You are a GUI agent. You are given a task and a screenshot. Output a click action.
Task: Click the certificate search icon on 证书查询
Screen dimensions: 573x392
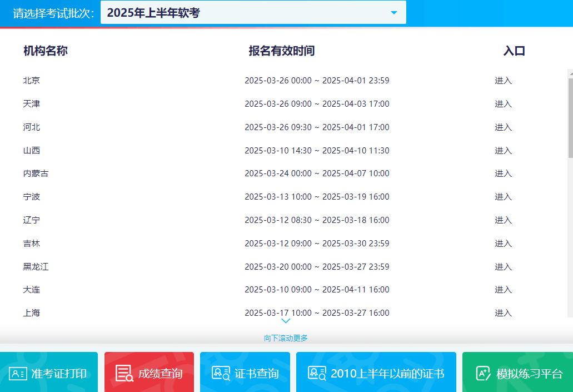tap(221, 373)
